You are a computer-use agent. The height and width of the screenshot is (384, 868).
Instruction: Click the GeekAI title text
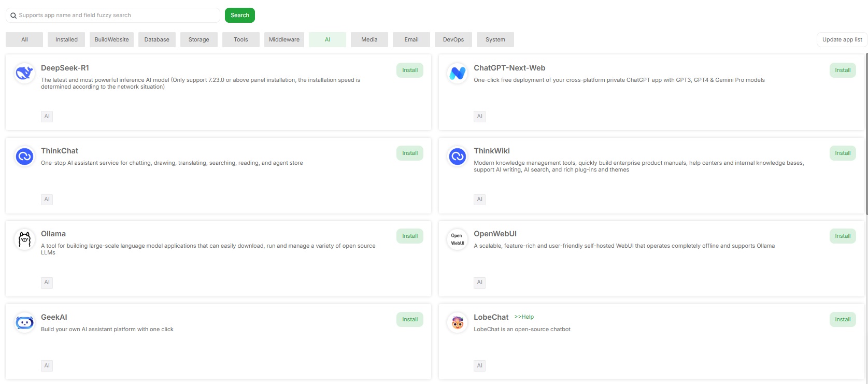pyautogui.click(x=54, y=317)
